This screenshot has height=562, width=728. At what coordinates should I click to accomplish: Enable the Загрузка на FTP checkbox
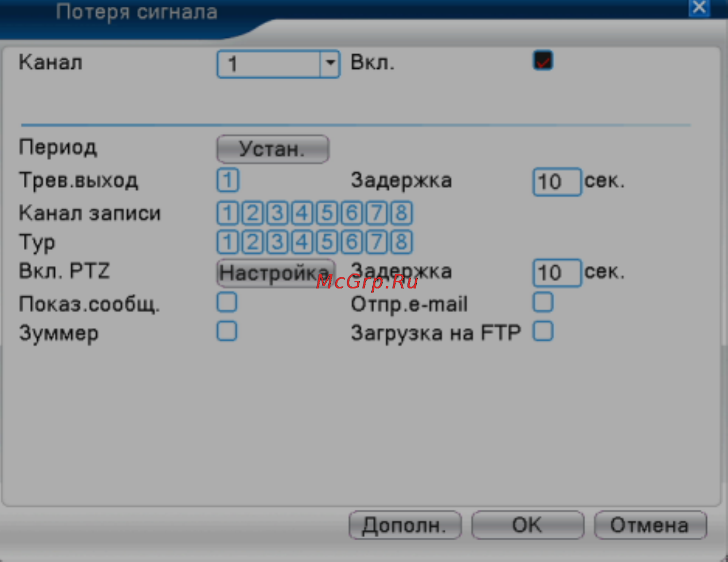pos(543,331)
